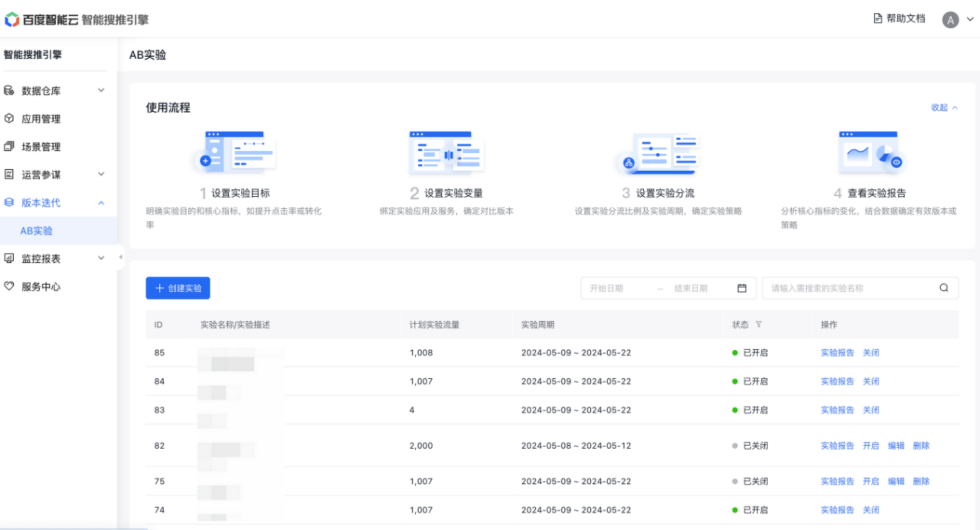980x530 pixels.
Task: Click step 1 设置实验目标 illustration
Action: (235, 153)
